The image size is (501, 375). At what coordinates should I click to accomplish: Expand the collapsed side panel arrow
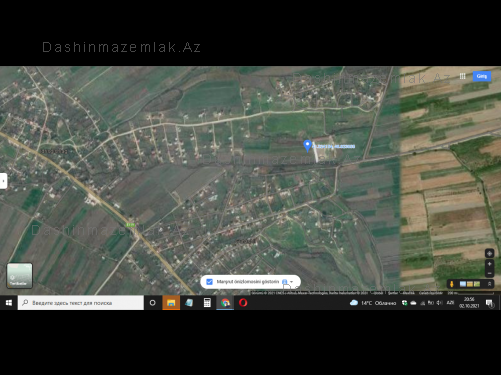point(3,181)
